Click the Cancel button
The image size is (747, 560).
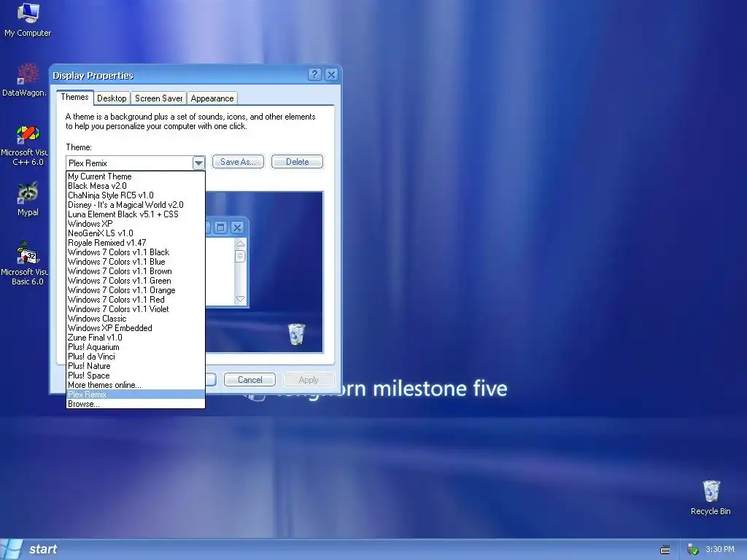pyautogui.click(x=249, y=379)
